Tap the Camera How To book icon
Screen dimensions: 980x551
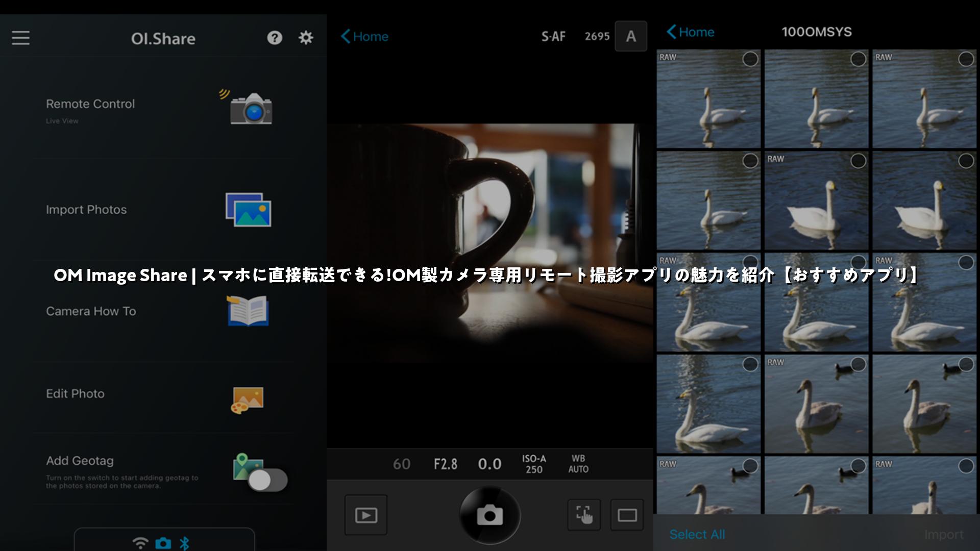pos(248,310)
